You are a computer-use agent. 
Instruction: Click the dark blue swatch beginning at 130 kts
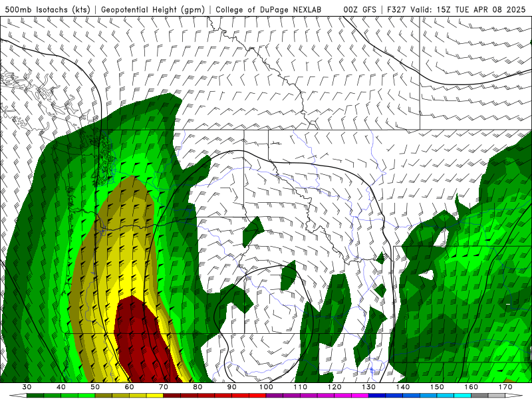pos(377,396)
